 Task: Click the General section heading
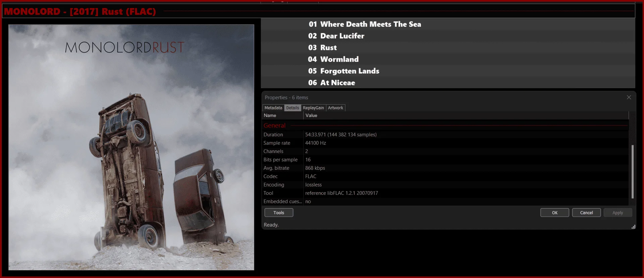click(x=274, y=125)
